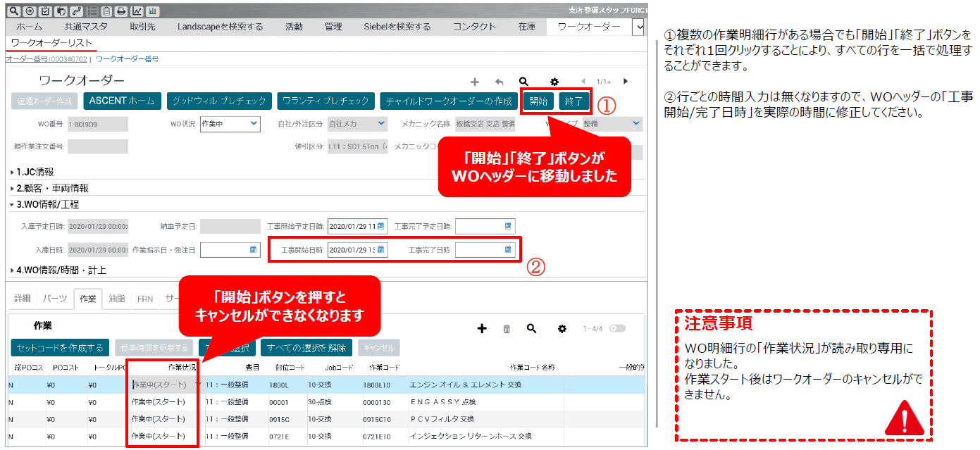Open the colored bar chart icon
Image resolution: width=980 pixels, height=450 pixels.
152,11
